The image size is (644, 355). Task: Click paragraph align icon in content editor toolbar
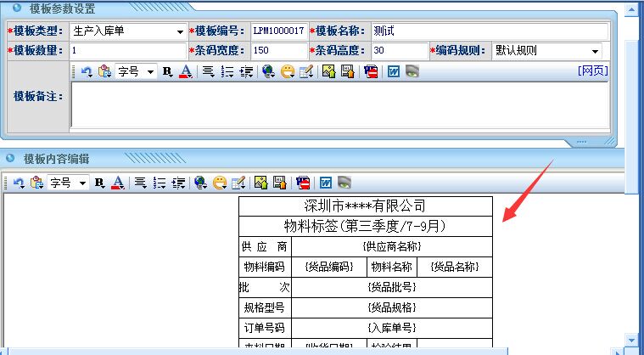(x=140, y=183)
